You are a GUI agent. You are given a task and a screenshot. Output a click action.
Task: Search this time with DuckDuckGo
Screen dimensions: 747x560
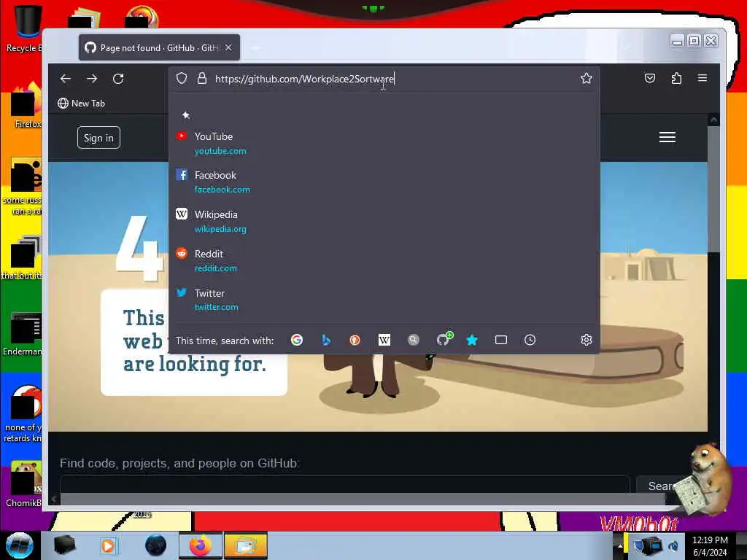click(355, 340)
